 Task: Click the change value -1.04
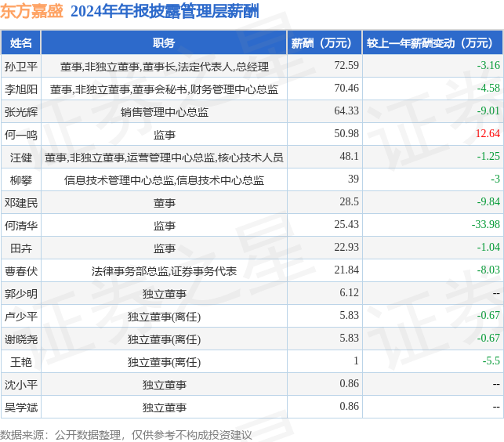coord(488,247)
